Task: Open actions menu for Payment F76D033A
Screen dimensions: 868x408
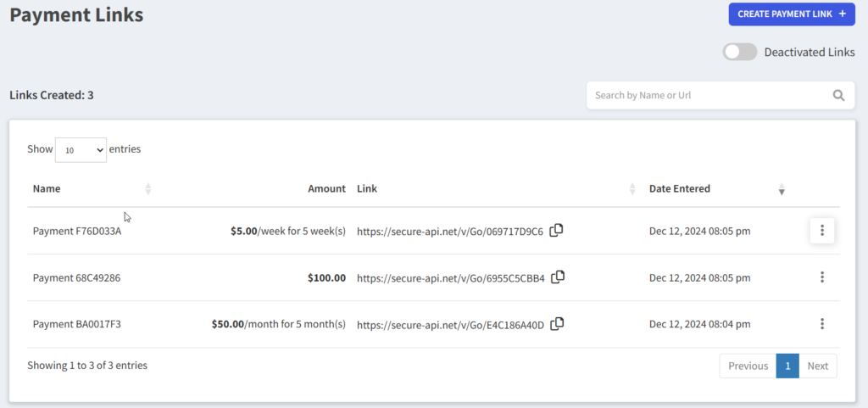Action: [x=822, y=230]
